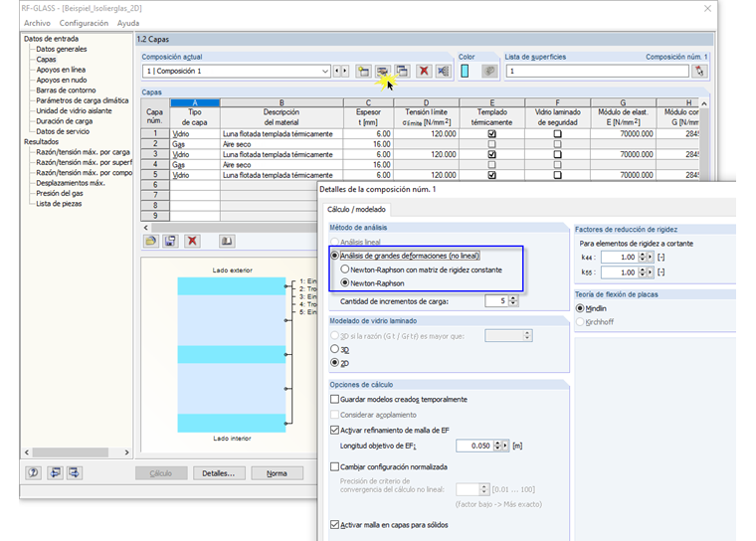Create a new composition with the toolbar icon
This screenshot has height=541, width=756.
point(363,72)
